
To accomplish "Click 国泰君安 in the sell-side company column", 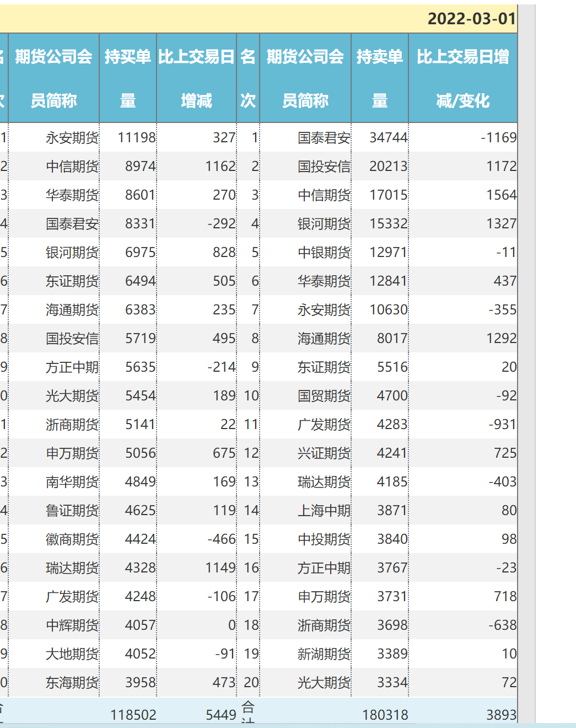I will pos(305,137).
